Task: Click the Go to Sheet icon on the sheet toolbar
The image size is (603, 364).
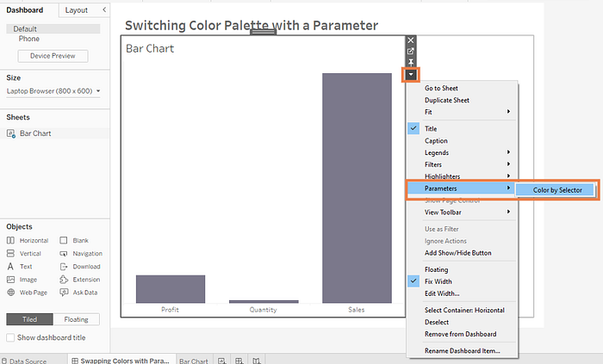Action: [x=411, y=51]
